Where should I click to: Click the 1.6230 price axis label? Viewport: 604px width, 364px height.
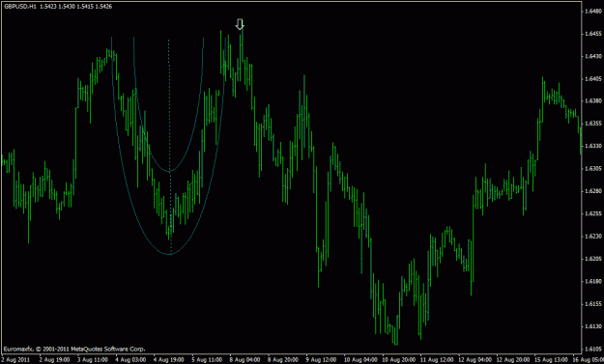tap(593, 237)
